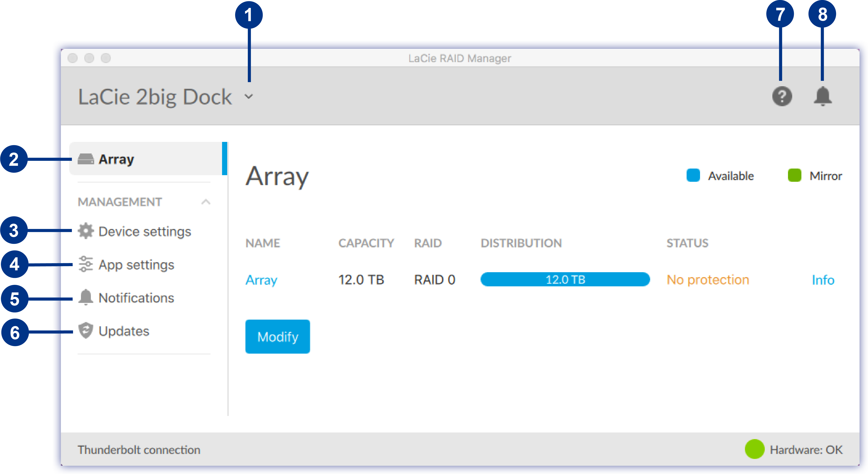
Task: Collapse the MANAGEMENT section chevron
Action: click(x=206, y=202)
